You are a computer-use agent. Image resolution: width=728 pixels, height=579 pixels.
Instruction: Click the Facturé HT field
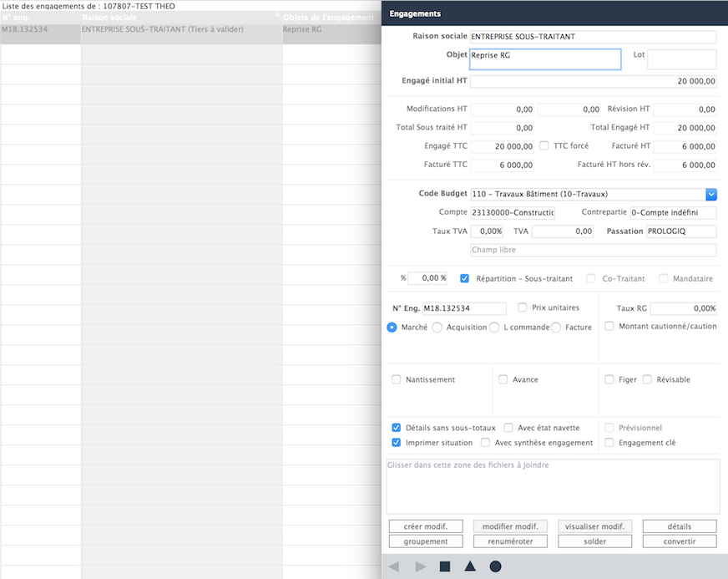[x=685, y=146]
